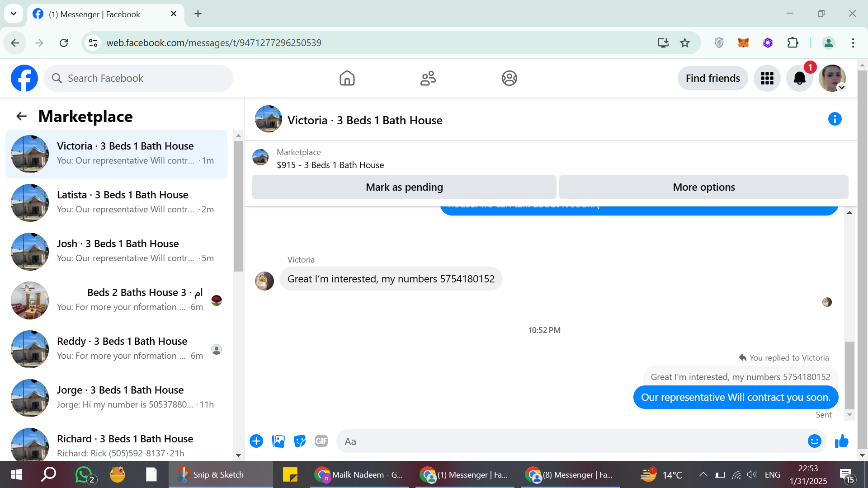Open Sticky Notes from the taskbar
Image resolution: width=868 pixels, height=488 pixels.
pyautogui.click(x=290, y=474)
